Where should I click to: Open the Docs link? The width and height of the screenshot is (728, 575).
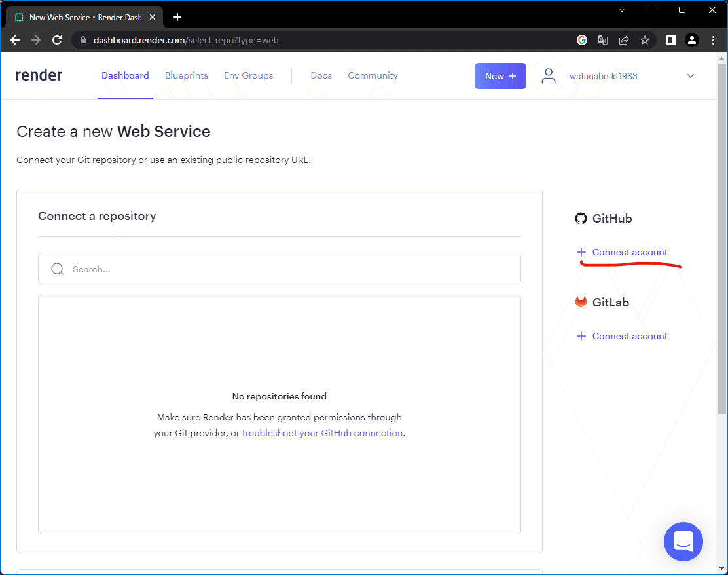tap(321, 76)
